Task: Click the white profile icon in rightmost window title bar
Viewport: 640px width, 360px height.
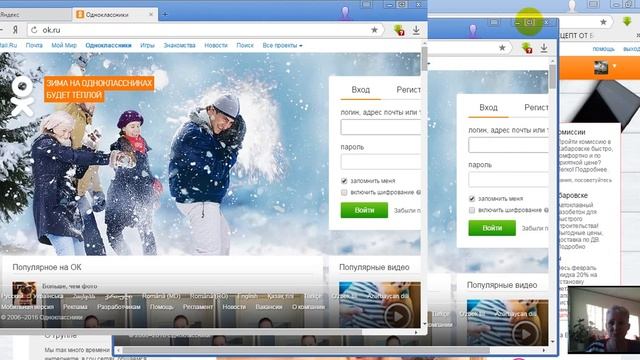Action: point(572,6)
